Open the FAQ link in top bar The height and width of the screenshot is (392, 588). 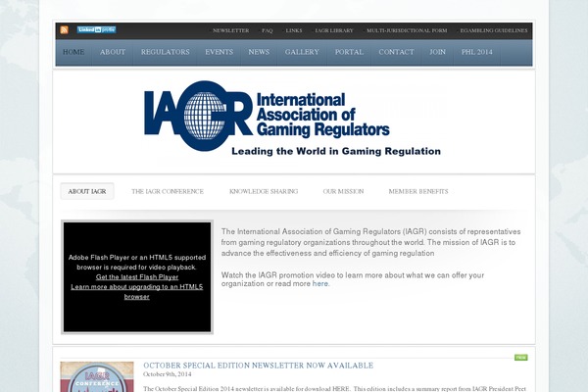point(267,30)
